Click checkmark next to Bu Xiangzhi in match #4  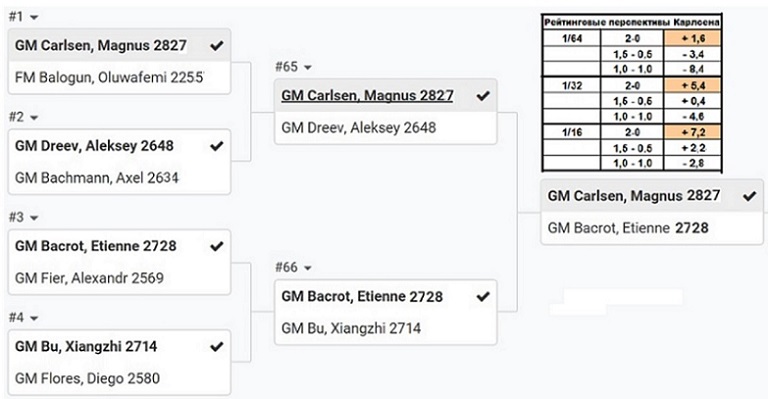click(x=216, y=347)
